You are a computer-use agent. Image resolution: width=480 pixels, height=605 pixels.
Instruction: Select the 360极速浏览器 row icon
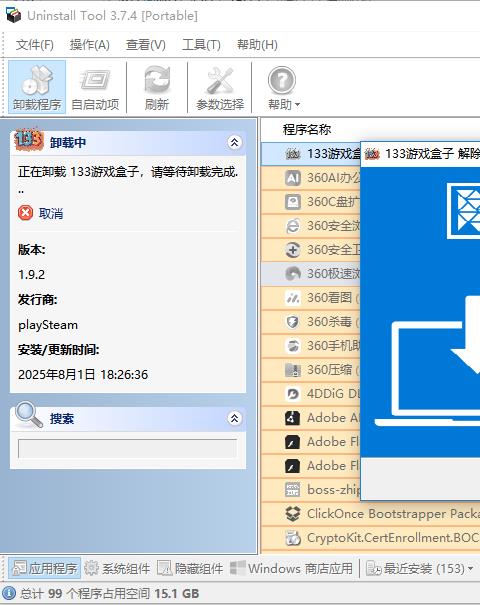pos(292,274)
